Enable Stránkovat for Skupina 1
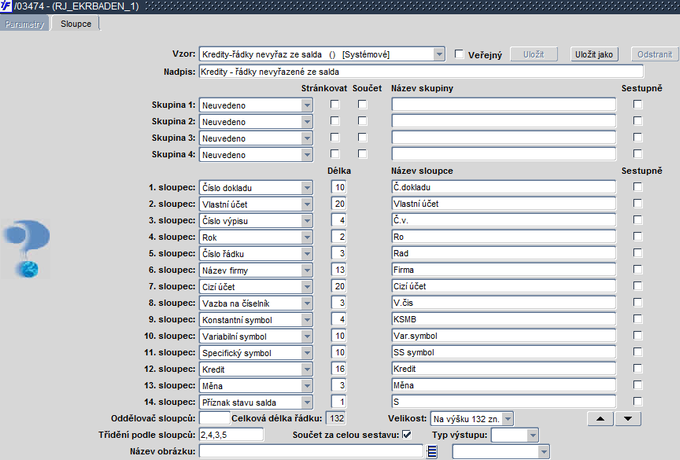This screenshot has height=460, width=680. [334, 104]
